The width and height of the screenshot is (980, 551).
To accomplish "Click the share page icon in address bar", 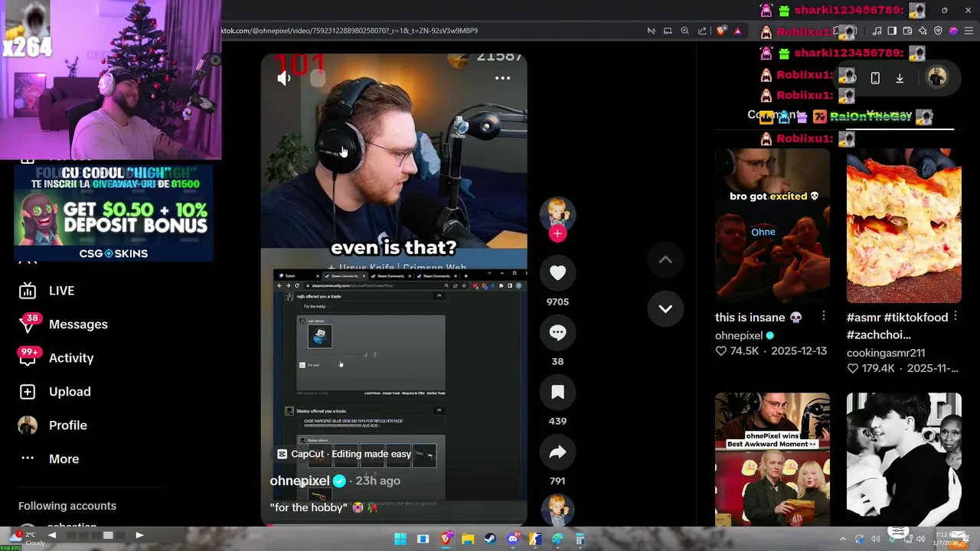I will [702, 31].
